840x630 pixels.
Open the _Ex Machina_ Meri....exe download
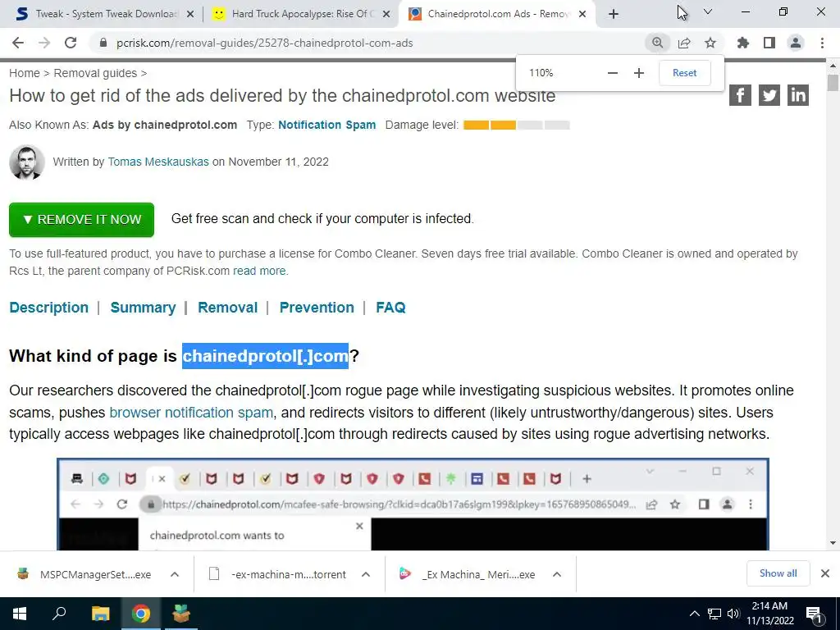tap(468, 574)
